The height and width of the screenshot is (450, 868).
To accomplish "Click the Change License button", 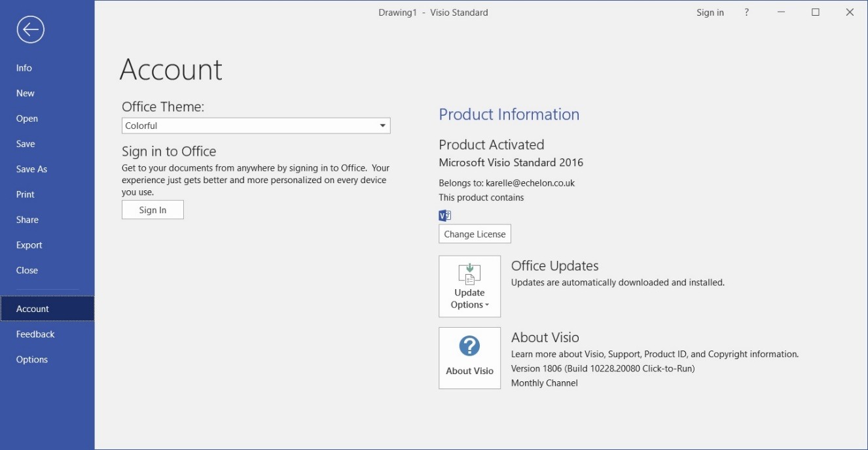I will (475, 234).
